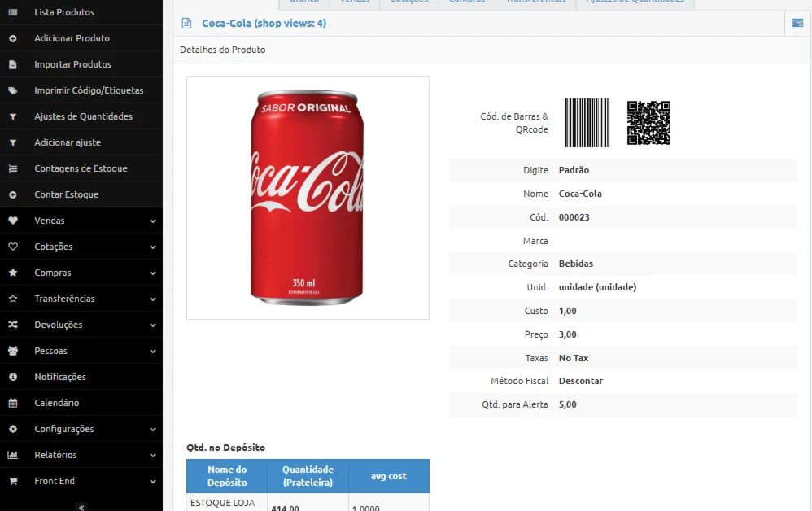Click the star icon beside Compras

[13, 273]
